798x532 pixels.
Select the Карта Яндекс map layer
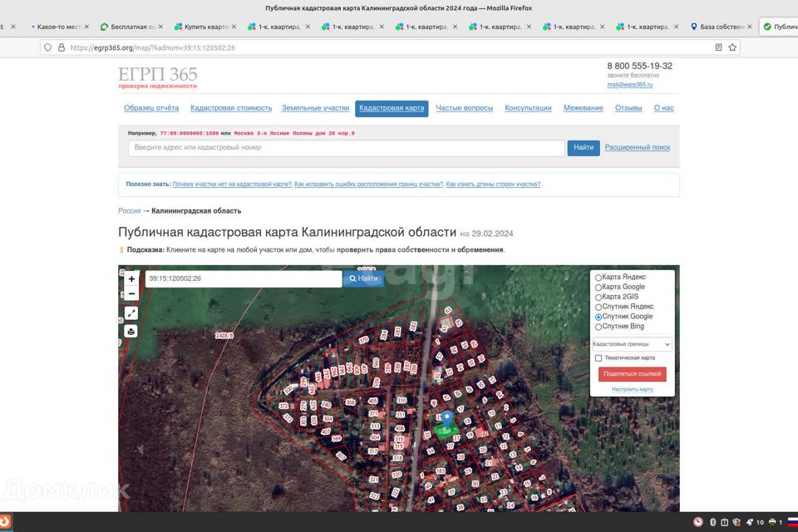click(598, 277)
